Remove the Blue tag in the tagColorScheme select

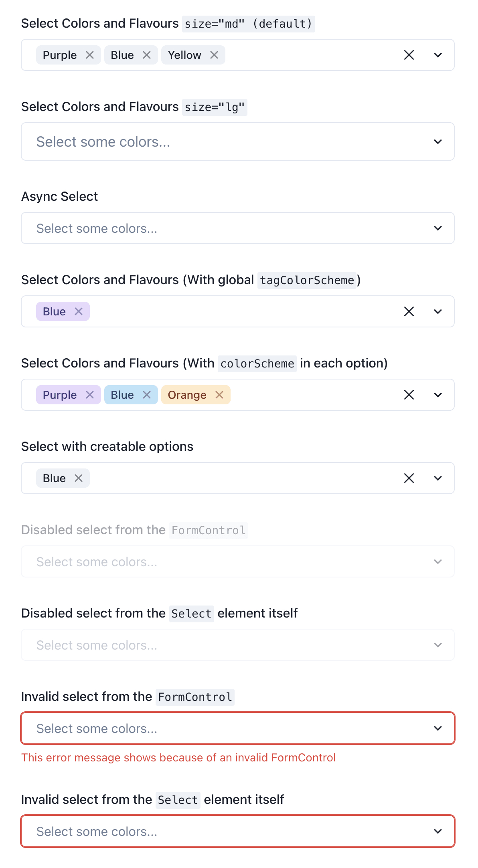(79, 311)
